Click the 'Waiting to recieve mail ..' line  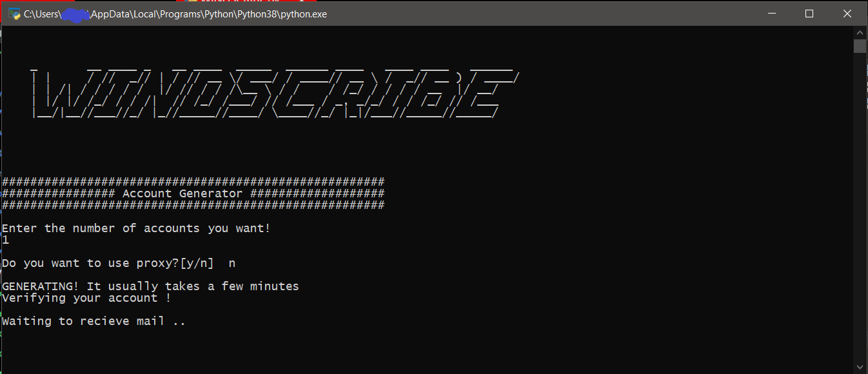point(94,321)
